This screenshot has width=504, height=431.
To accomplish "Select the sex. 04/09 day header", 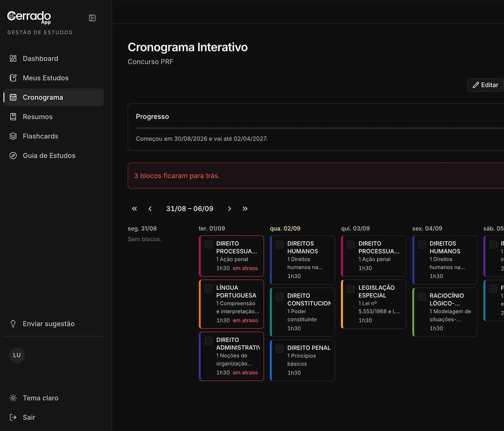I will tap(427, 228).
